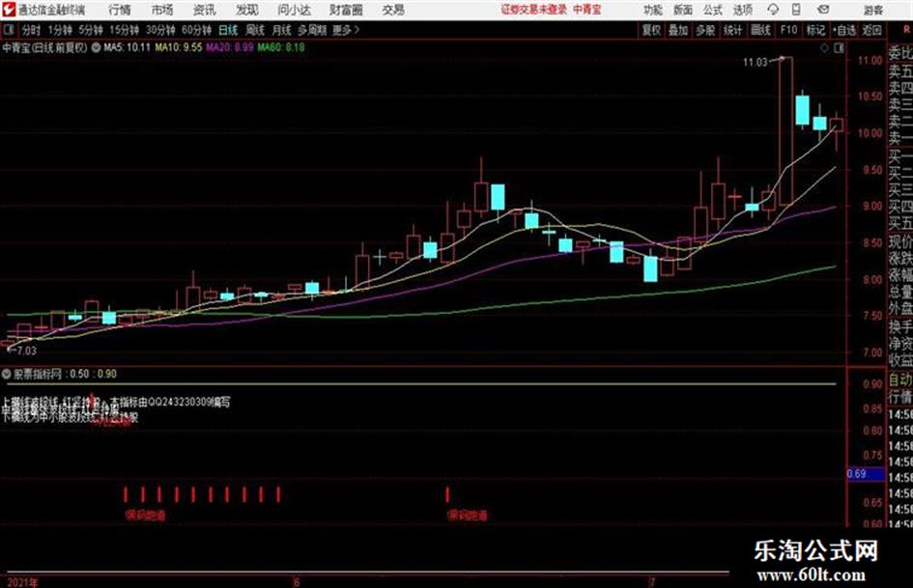Screen dimensions: 913x588
Task: Click the side panel toggle icon at chart top-right
Action: coord(839,48)
